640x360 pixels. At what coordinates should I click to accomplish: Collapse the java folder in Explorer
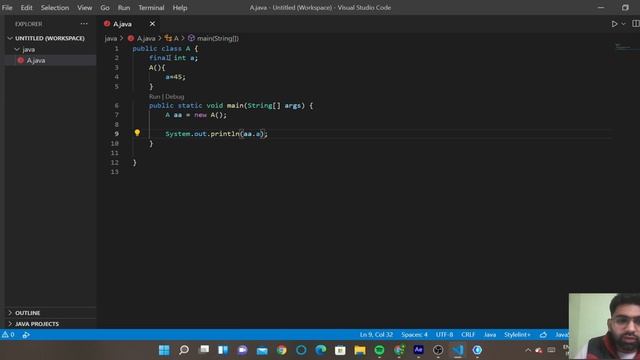coord(29,49)
